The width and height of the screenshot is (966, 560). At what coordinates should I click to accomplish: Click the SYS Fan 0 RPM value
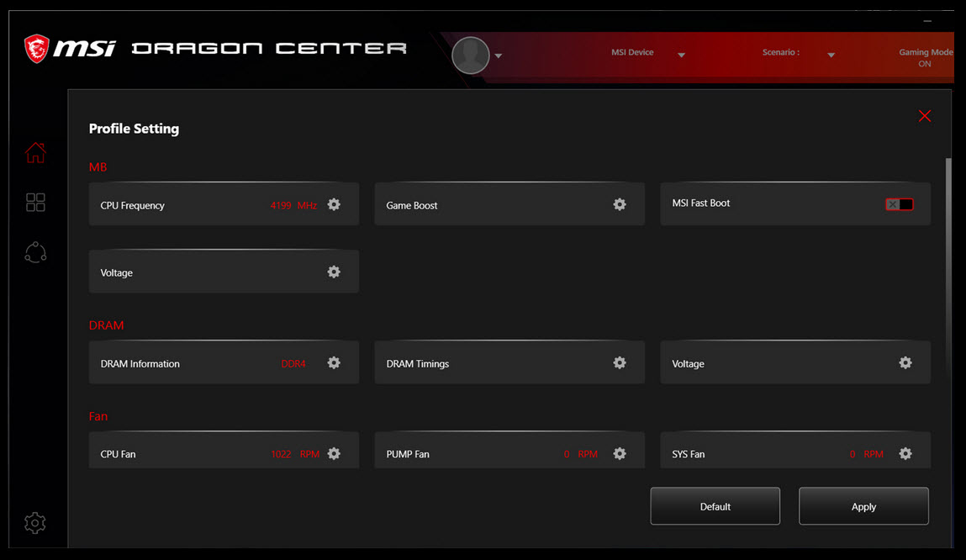pos(866,454)
